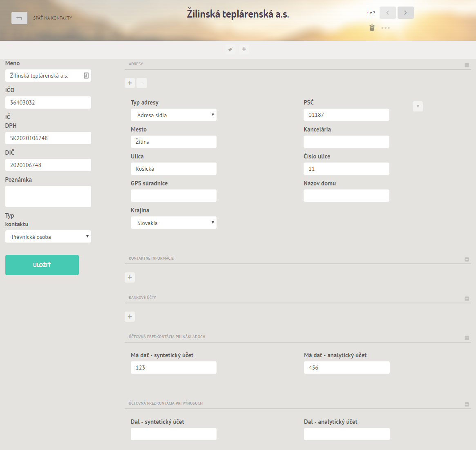Click the Žilinská teplárenská a.s. page title
Image resolution: width=476 pixels, height=450 pixels.
point(238,14)
